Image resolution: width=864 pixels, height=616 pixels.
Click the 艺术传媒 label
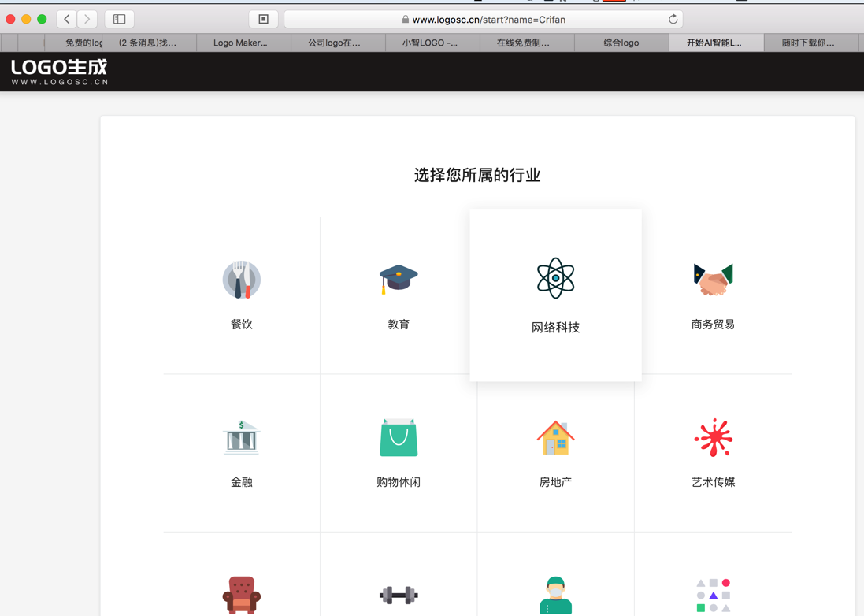(x=713, y=482)
